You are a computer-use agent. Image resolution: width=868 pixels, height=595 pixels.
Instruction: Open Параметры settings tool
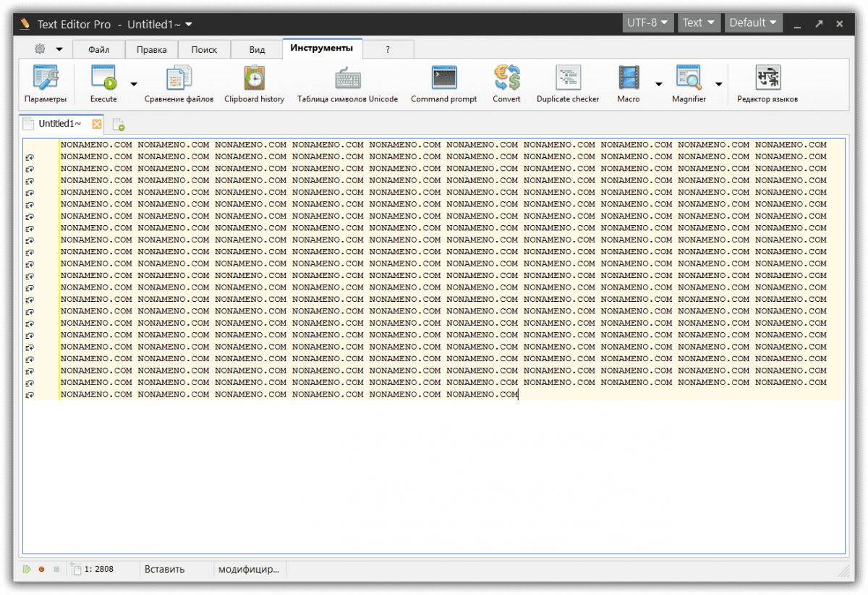point(45,85)
